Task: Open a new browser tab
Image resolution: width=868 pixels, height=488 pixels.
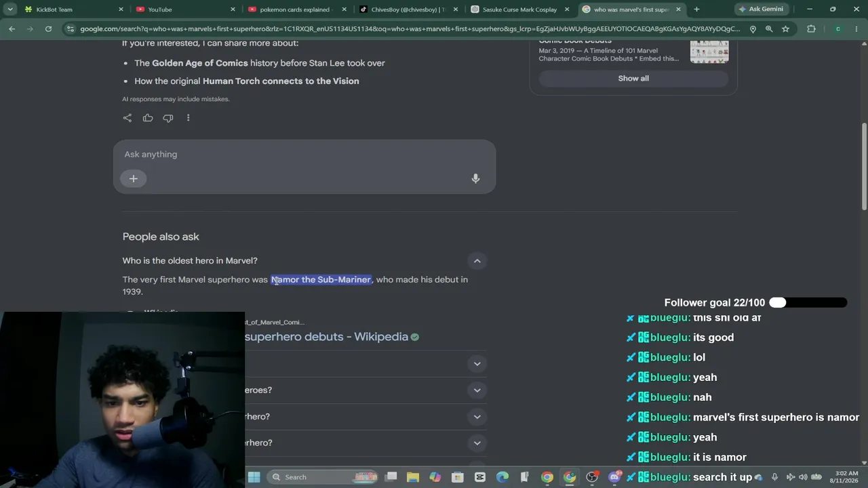Action: 696,9
